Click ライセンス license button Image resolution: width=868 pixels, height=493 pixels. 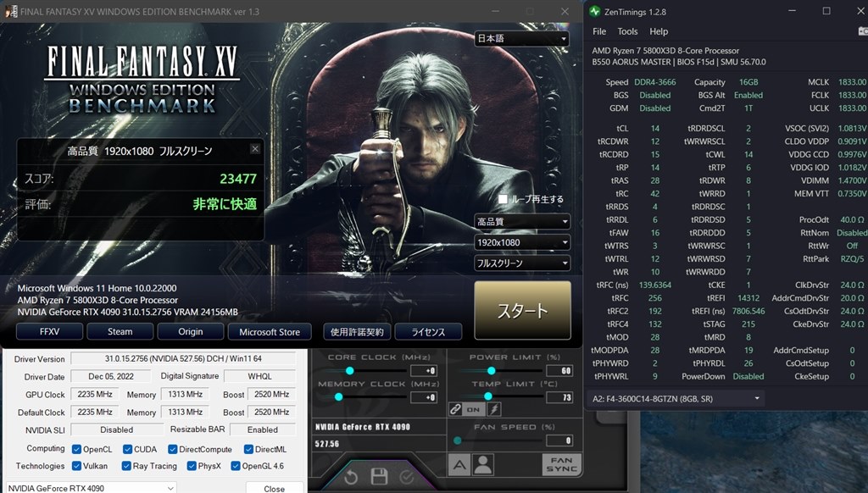pyautogui.click(x=428, y=331)
